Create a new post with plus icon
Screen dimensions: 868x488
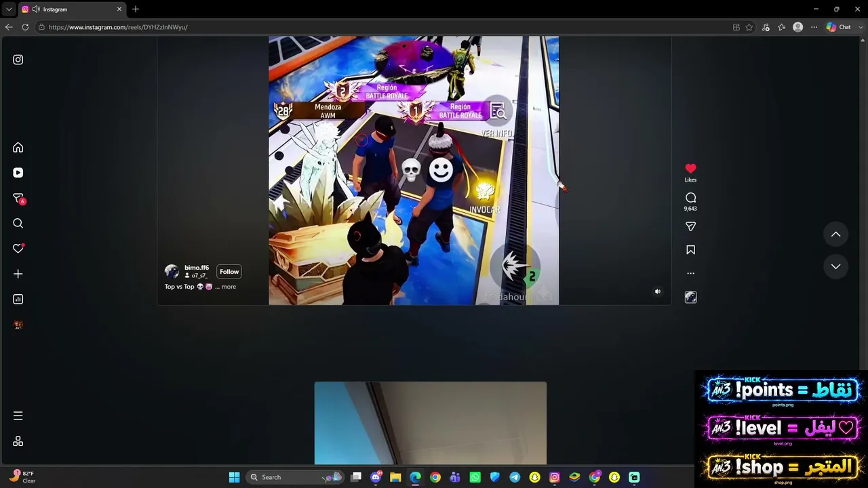coord(18,274)
